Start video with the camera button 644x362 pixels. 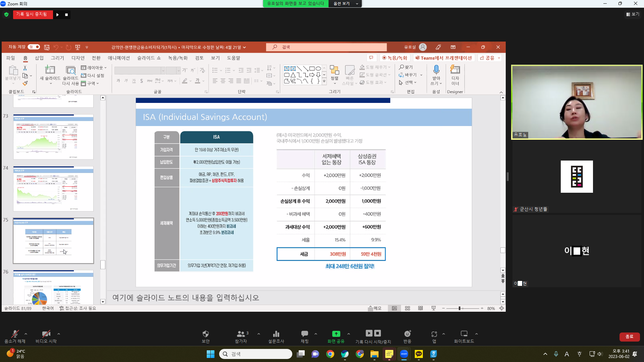pos(46,334)
